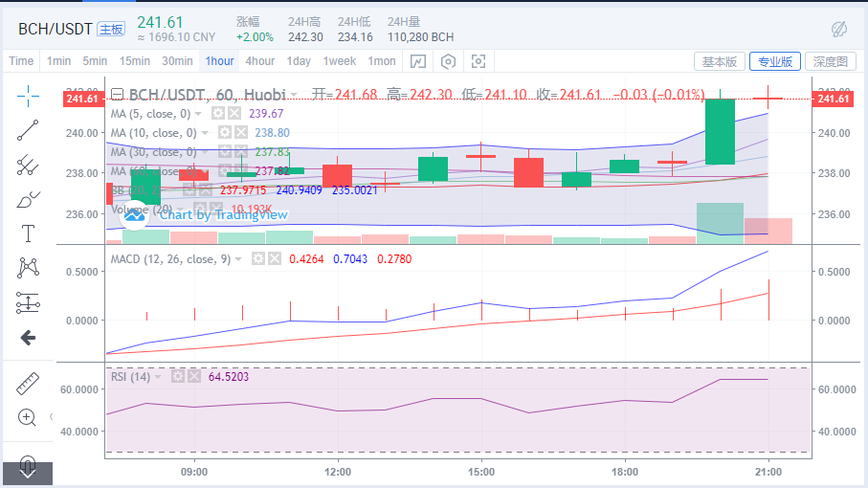The image size is (868, 488).
Task: Select the text annotation tool
Action: pyautogui.click(x=28, y=233)
